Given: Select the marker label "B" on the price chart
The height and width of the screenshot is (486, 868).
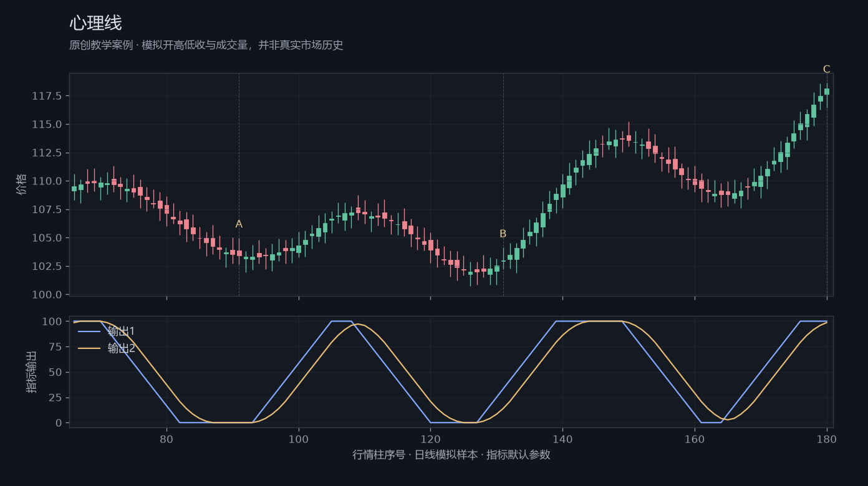Looking at the screenshot, I should coord(503,234).
